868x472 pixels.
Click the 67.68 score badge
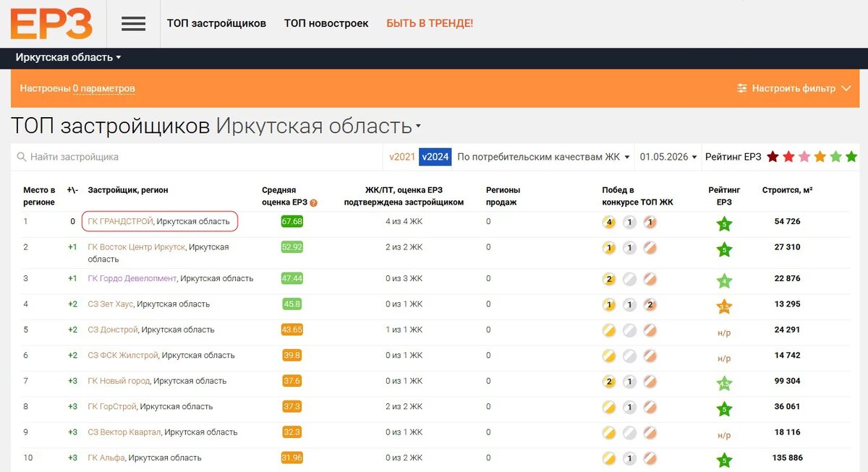tap(292, 221)
